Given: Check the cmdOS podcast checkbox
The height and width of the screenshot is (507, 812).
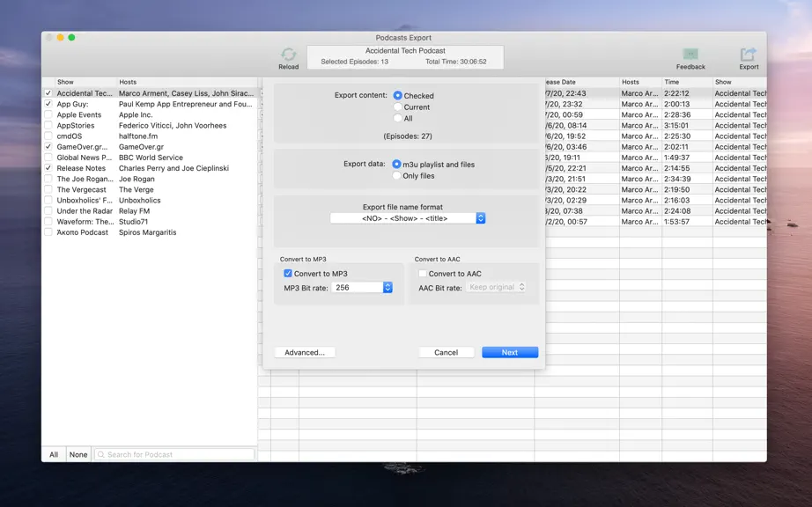Looking at the screenshot, I should [x=48, y=136].
